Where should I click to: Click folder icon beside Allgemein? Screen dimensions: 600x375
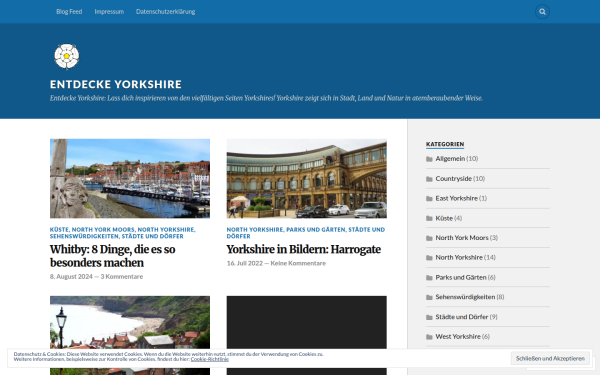tap(429, 159)
